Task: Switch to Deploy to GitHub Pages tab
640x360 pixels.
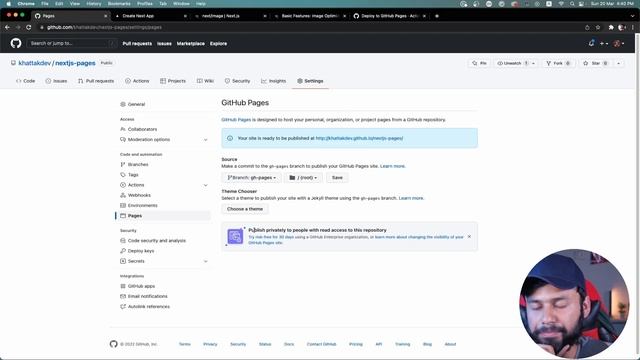Action: pos(389,16)
